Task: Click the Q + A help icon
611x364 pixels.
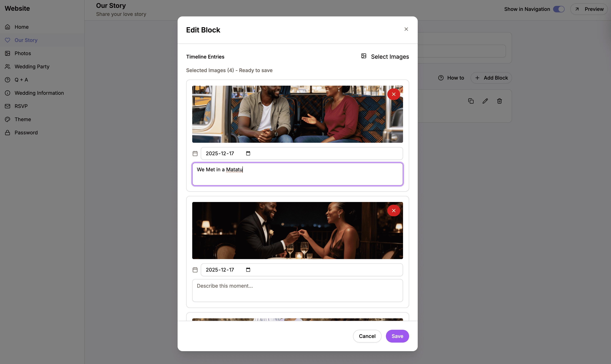Action: (7, 79)
